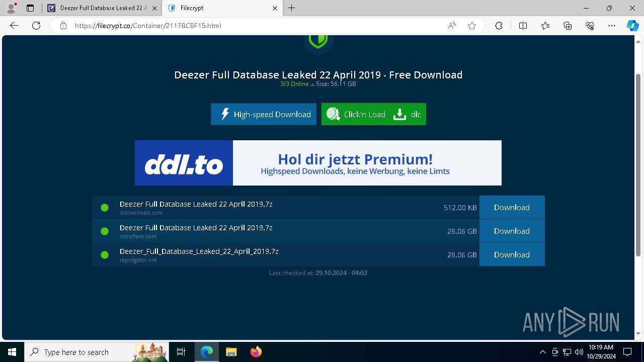This screenshot has width=644, height=362.
Task: Select Deezer_Full_Database_Leaked_22_April_2019.7z file name
Action: [x=199, y=251]
